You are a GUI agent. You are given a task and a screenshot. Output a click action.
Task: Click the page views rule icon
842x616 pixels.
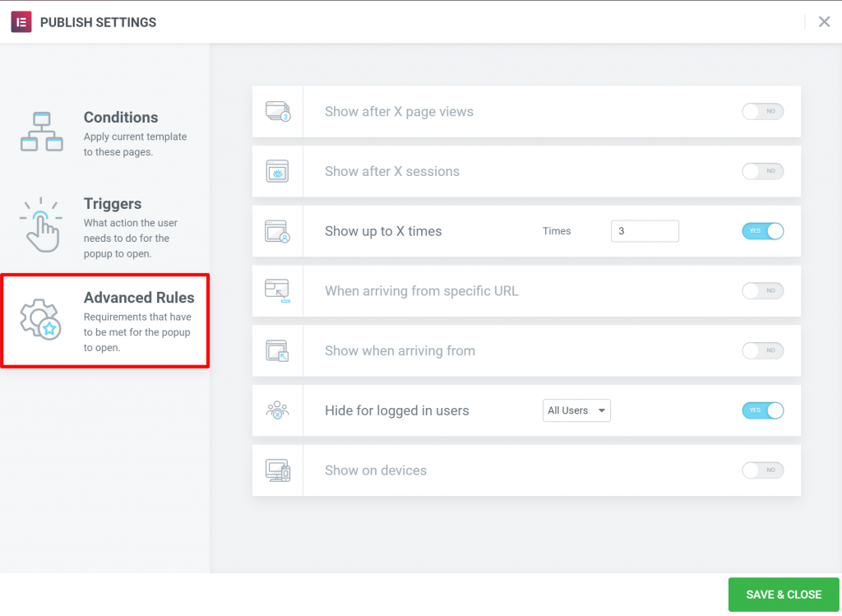[278, 112]
